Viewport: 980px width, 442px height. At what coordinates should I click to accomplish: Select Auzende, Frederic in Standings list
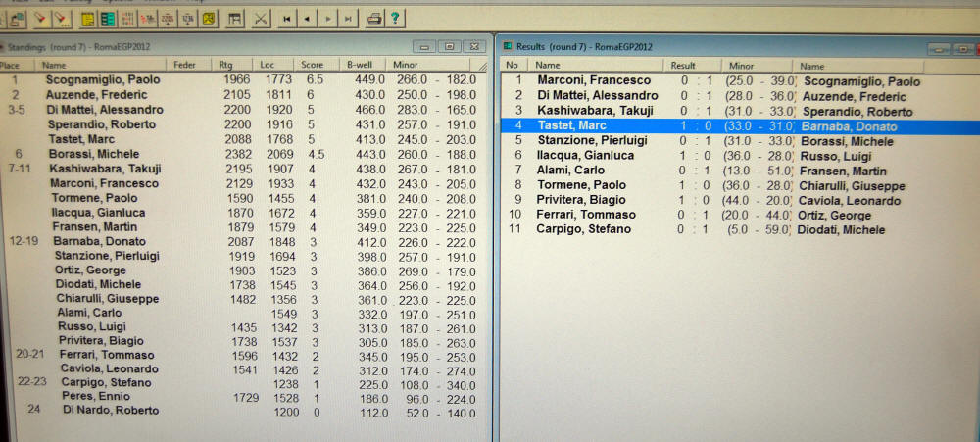(x=97, y=95)
